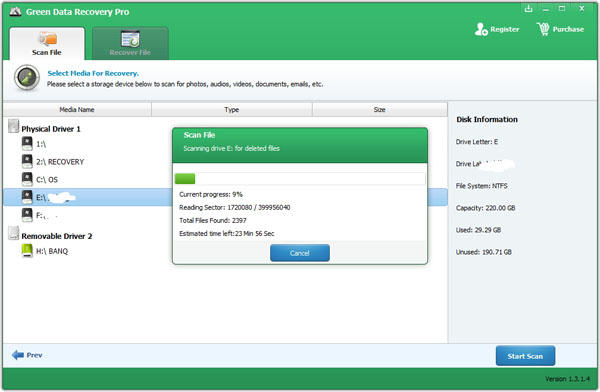Click the Total Files Found: 2397 text
This screenshot has width=600, height=392.
point(213,220)
